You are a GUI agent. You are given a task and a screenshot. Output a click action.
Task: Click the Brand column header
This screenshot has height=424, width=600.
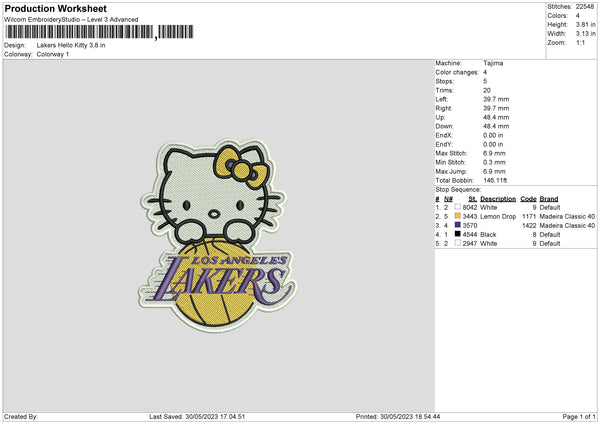click(549, 199)
